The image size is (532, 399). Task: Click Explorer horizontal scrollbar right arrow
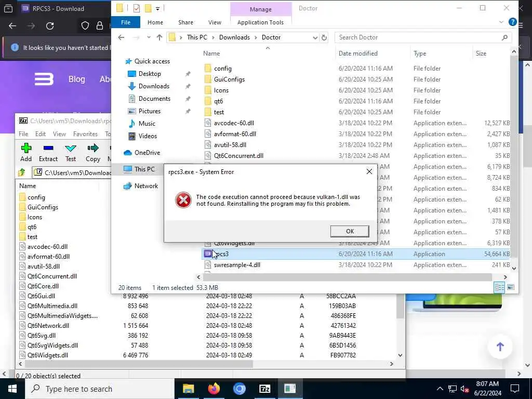point(505,277)
